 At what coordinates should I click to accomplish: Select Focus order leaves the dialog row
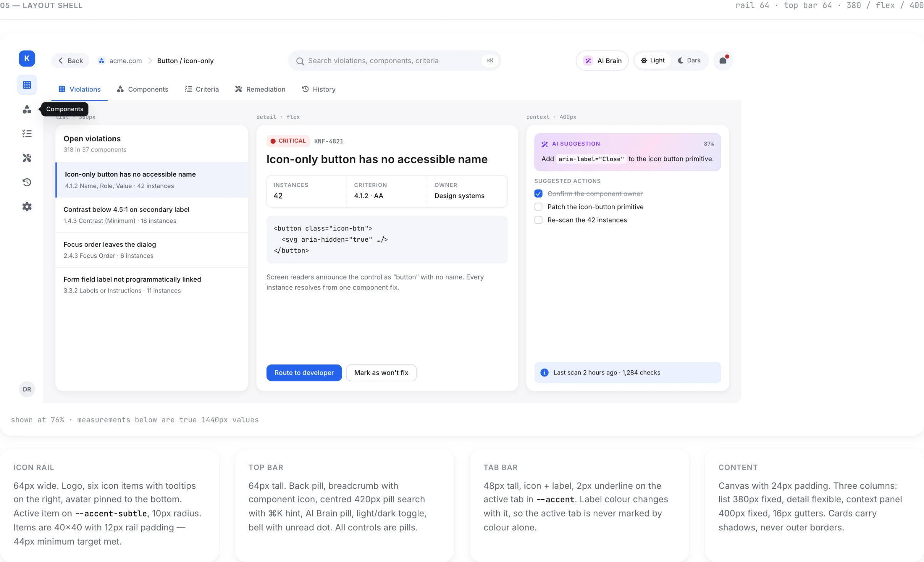[x=152, y=250]
